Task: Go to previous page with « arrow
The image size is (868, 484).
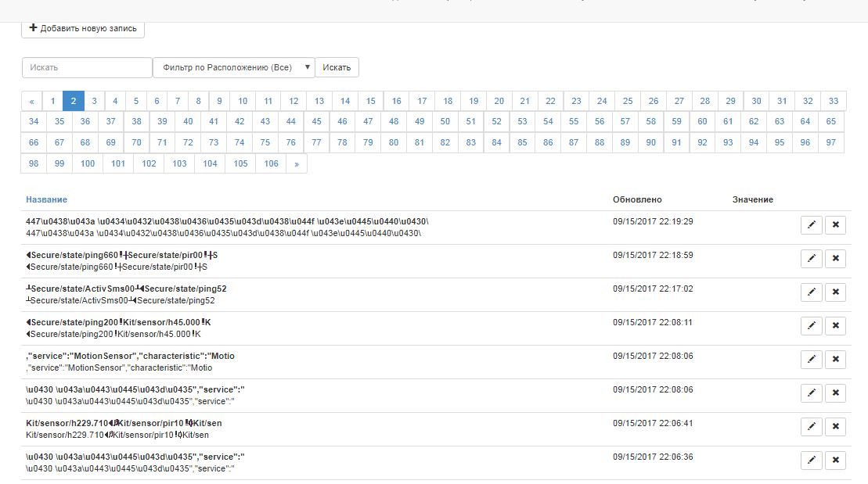Action: point(31,101)
